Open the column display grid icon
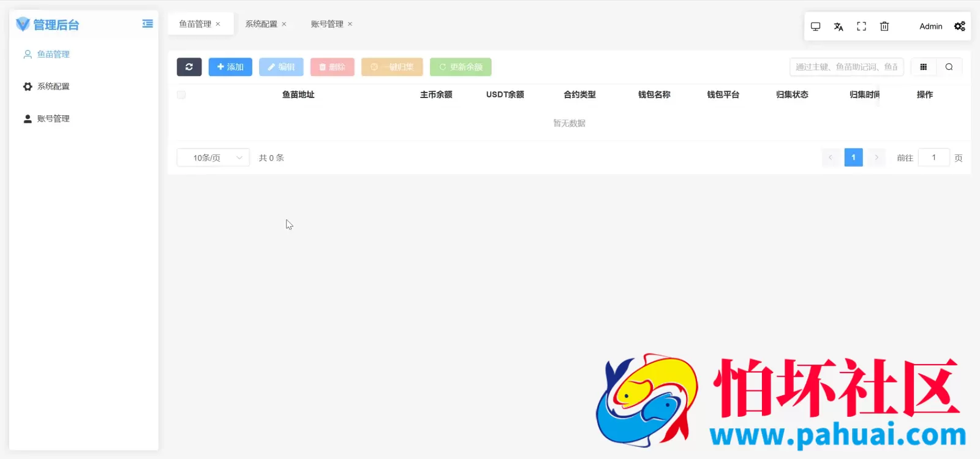This screenshot has width=980, height=459. [x=924, y=67]
